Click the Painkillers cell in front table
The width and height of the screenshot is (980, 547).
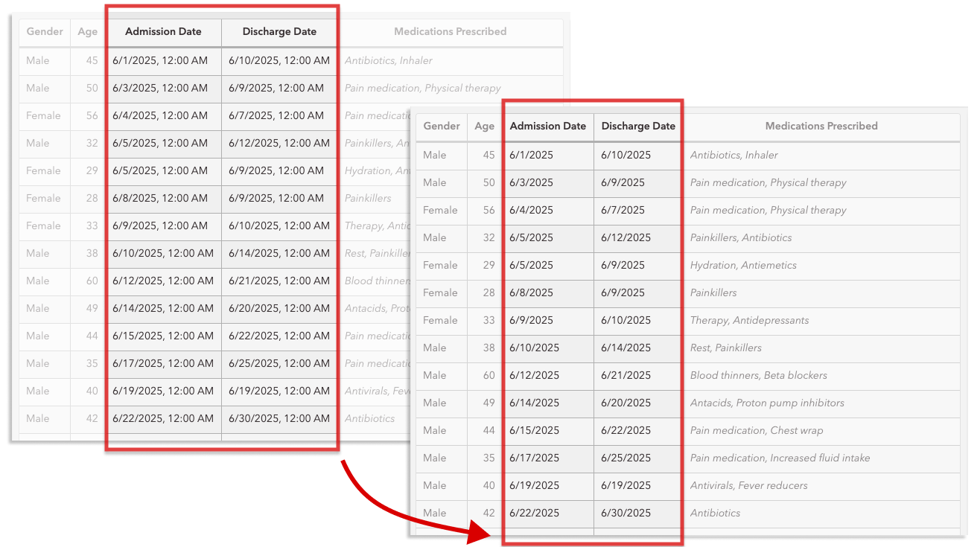pos(713,293)
